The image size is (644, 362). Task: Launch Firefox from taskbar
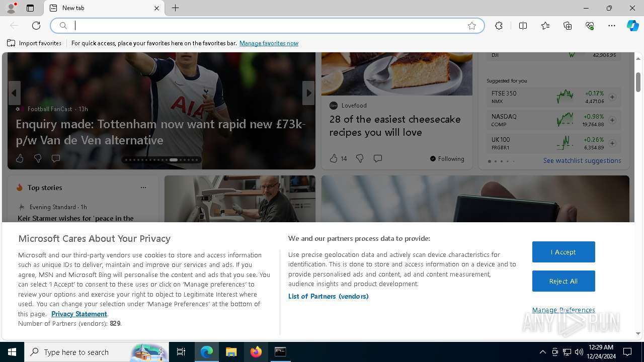click(x=256, y=352)
